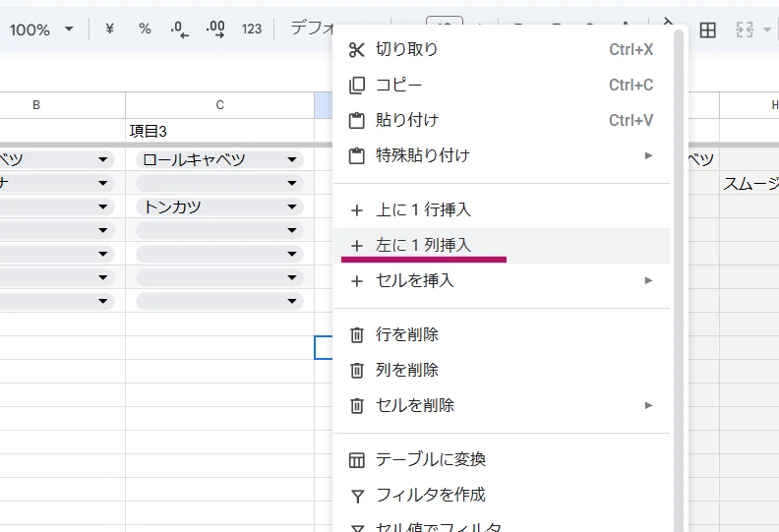Choose 切り取り from the context menu
This screenshot has width=779, height=532.
502,50
